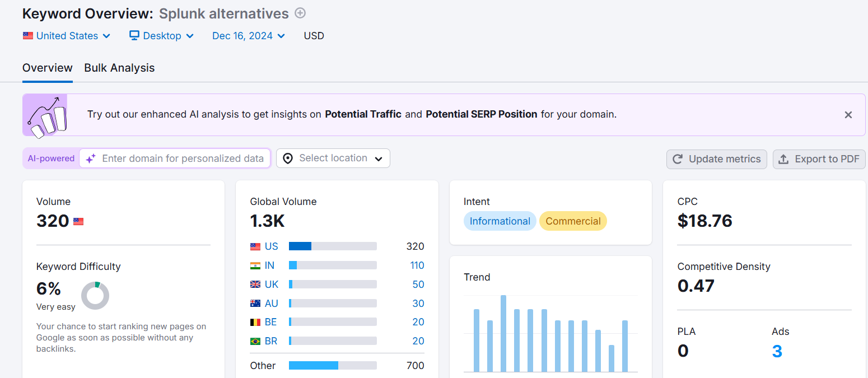
Task: Click the Australia flag icon
Action: pyautogui.click(x=255, y=304)
